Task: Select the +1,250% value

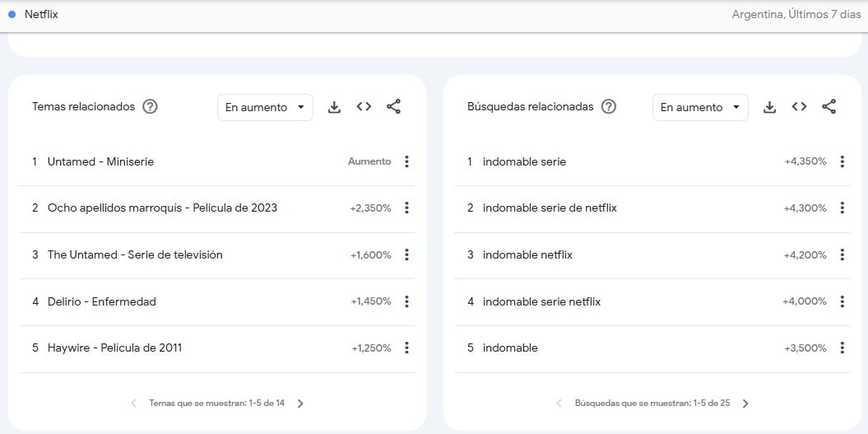Action: [x=371, y=348]
